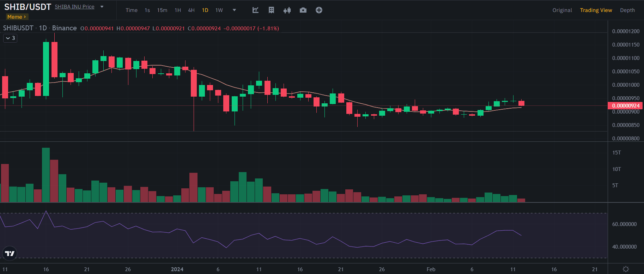Image resolution: width=644 pixels, height=274 pixels.
Task: Switch to the Original chart view
Action: (562, 10)
